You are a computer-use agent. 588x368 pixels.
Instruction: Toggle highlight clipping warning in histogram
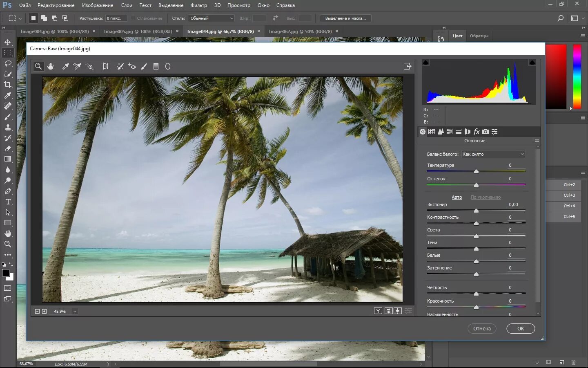click(532, 63)
